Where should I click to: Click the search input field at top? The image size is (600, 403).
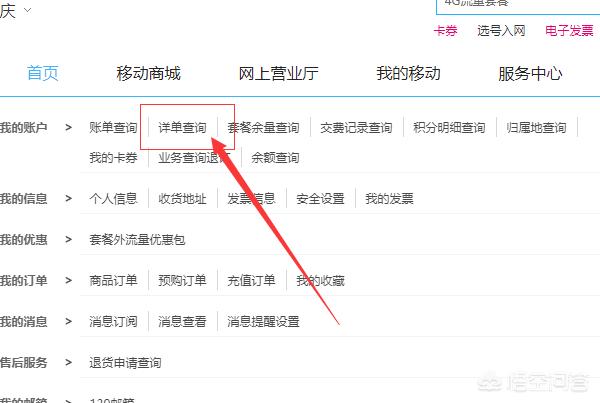518,7
